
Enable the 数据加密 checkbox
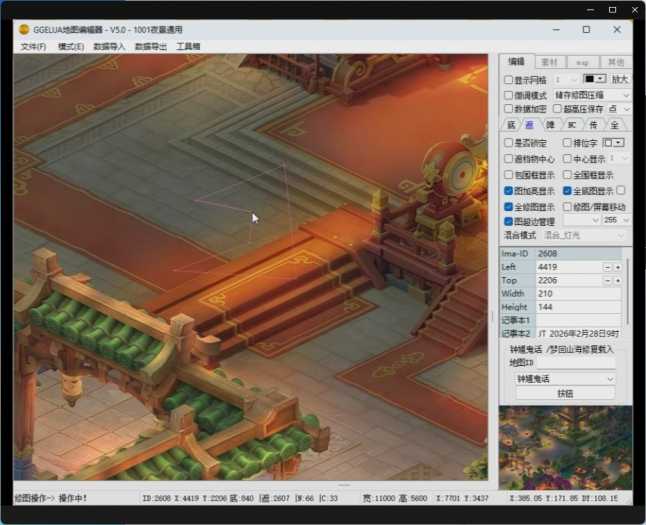tap(508, 108)
